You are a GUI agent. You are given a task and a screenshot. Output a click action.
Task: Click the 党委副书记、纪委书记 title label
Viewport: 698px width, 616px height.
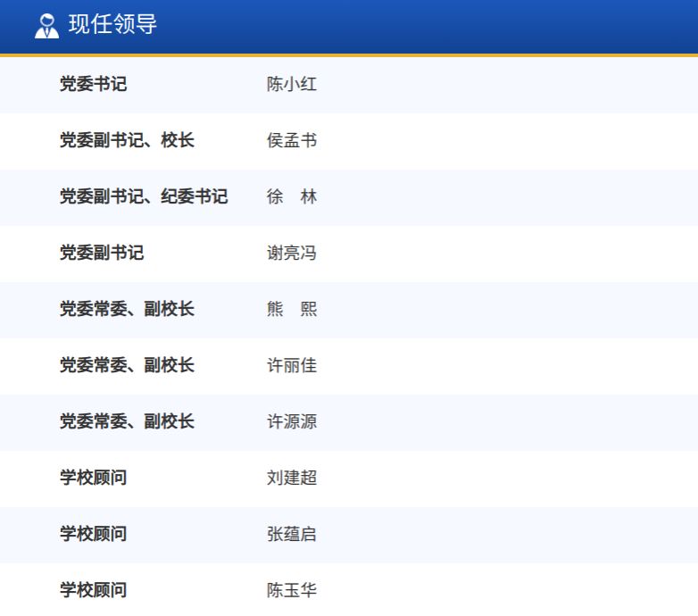pyautogui.click(x=144, y=197)
